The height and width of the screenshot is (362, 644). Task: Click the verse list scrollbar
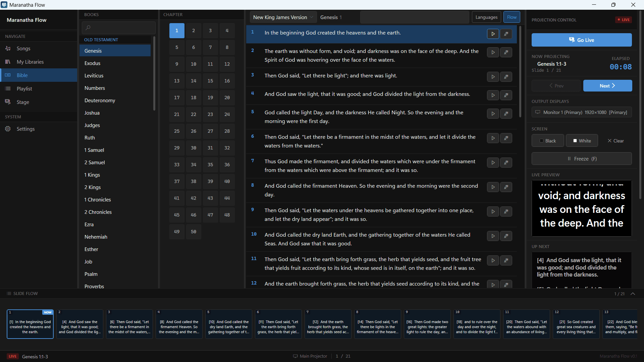(520, 72)
